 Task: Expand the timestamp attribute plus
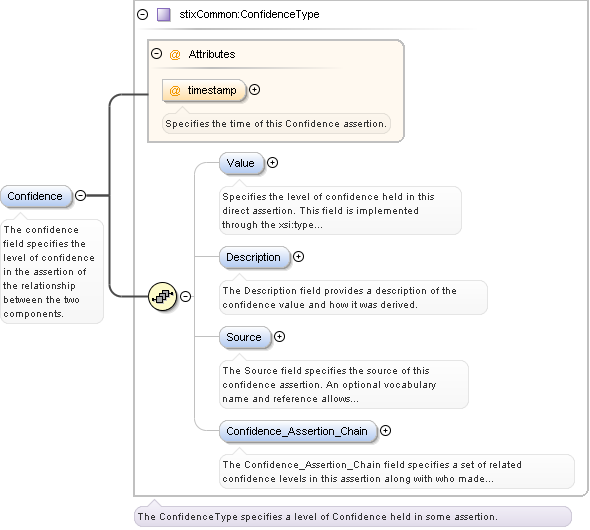(255, 90)
